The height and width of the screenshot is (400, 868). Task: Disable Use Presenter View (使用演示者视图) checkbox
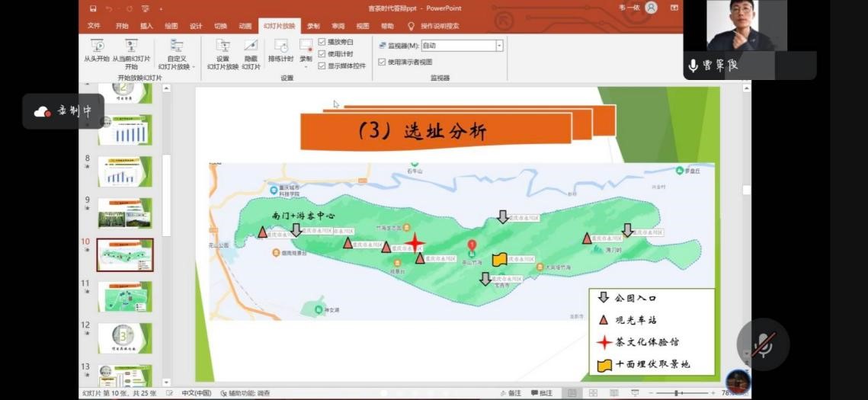point(382,62)
